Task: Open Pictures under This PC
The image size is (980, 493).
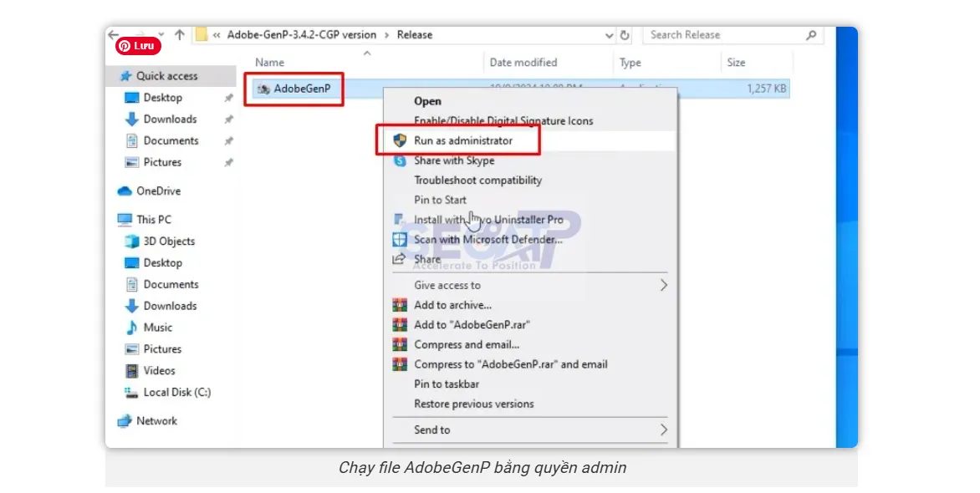Action: tap(162, 348)
